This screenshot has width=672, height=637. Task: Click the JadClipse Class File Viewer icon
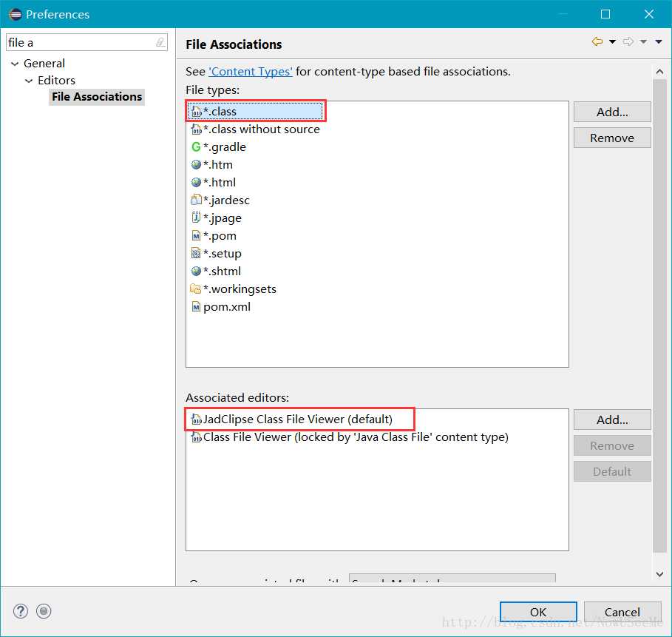pyautogui.click(x=197, y=419)
